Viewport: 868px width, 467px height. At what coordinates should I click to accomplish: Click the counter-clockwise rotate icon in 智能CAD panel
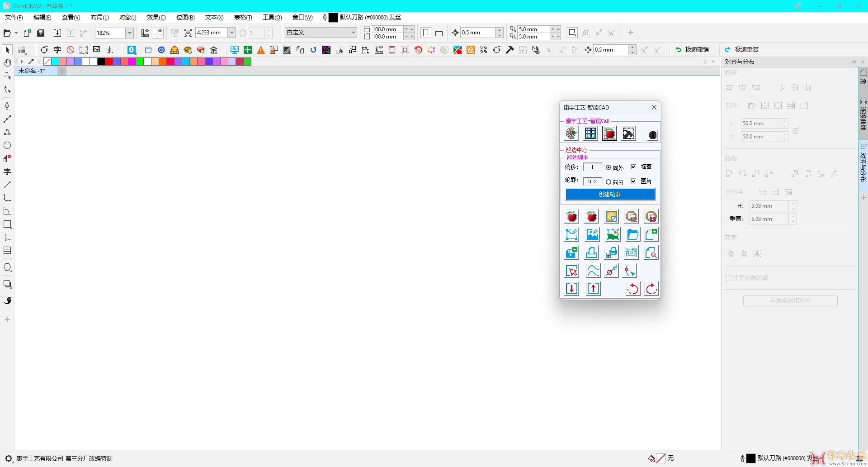633,289
